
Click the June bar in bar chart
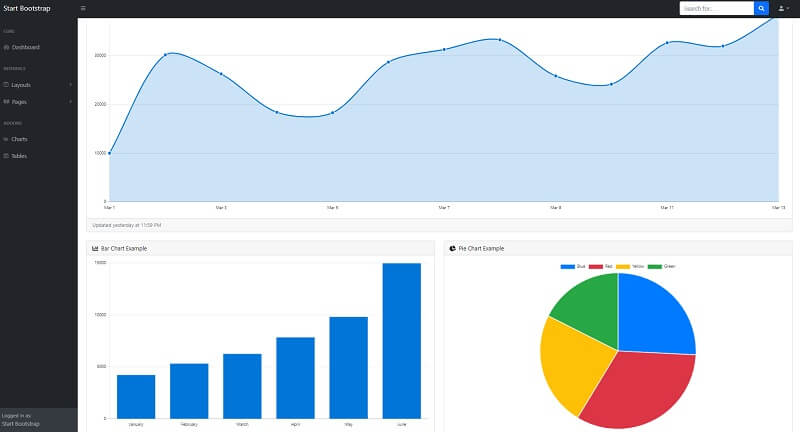point(402,341)
